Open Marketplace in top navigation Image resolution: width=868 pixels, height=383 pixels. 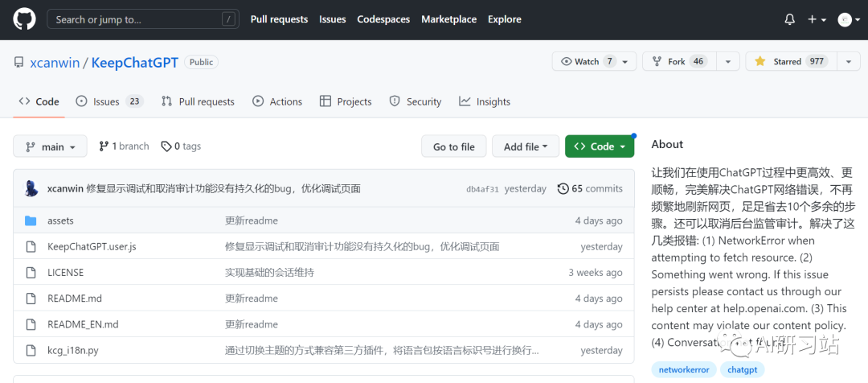tap(449, 19)
